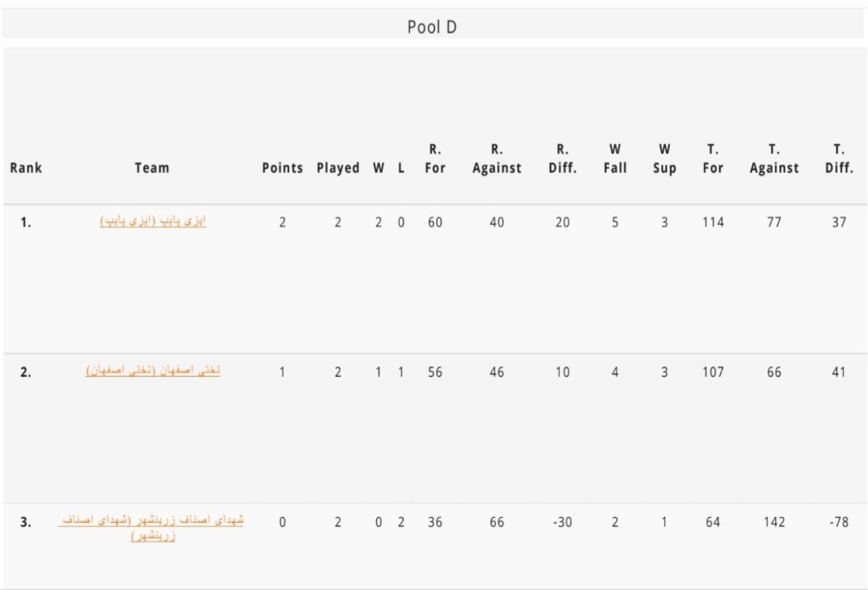Select the W Sup column header

pos(665,158)
